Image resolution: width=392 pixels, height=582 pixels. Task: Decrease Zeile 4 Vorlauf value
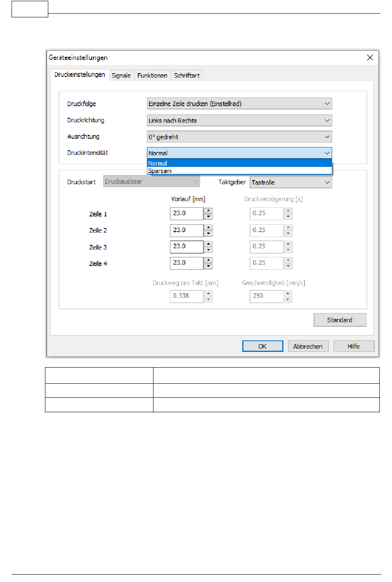208,266
